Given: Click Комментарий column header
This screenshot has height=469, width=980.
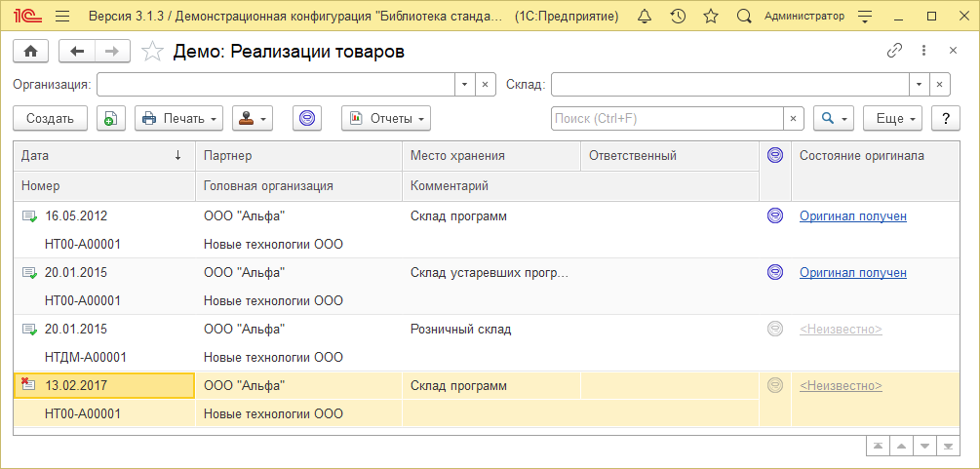Looking at the screenshot, I should [580, 185].
